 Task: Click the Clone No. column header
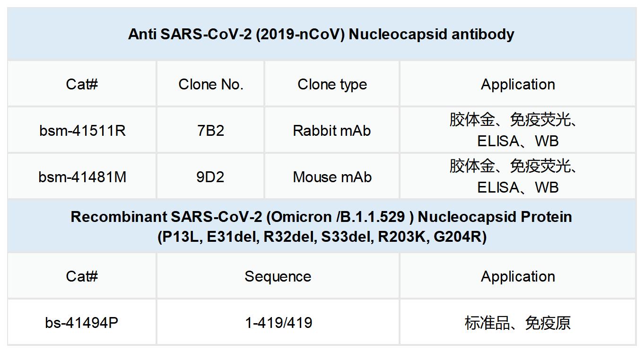coord(210,84)
